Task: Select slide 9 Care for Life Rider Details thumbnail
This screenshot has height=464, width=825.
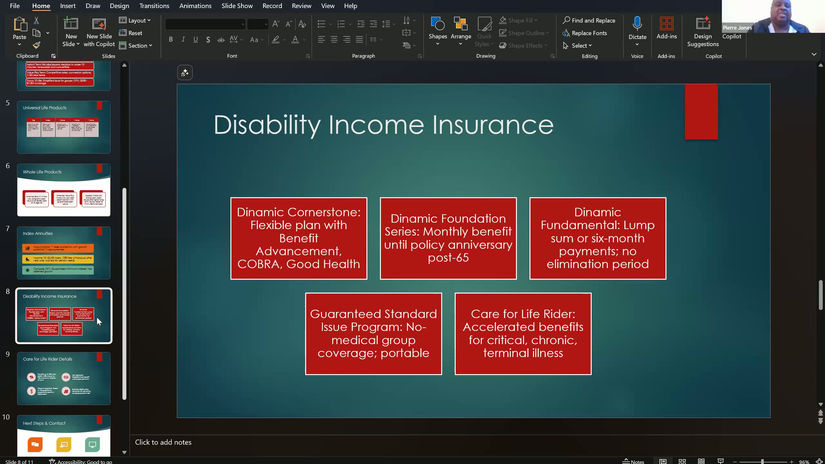Action: [64, 378]
